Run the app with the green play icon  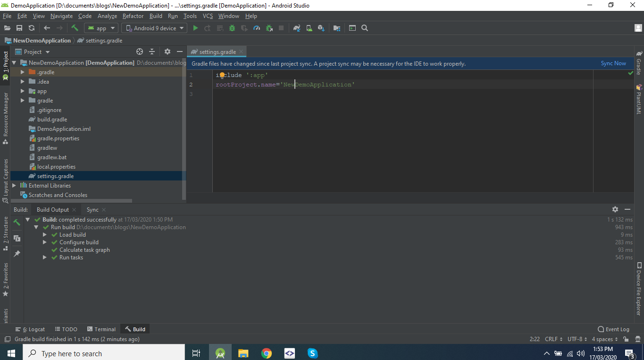(x=195, y=28)
